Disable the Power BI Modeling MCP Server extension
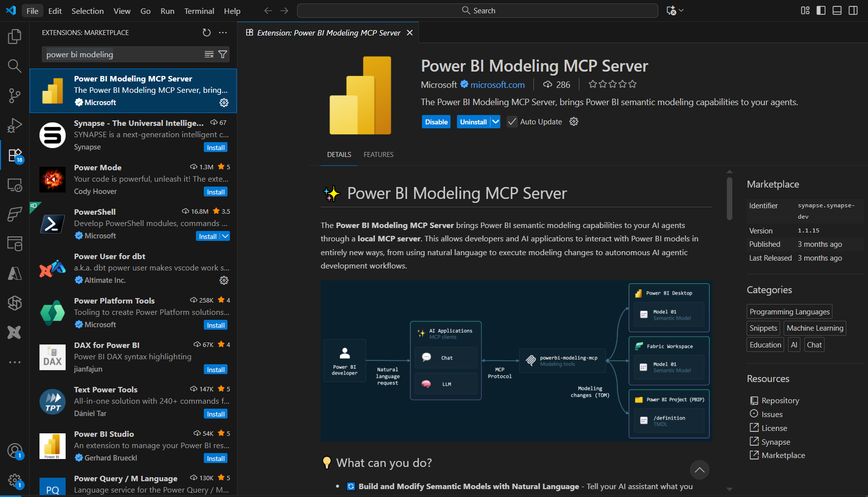868x497 pixels. tap(436, 122)
